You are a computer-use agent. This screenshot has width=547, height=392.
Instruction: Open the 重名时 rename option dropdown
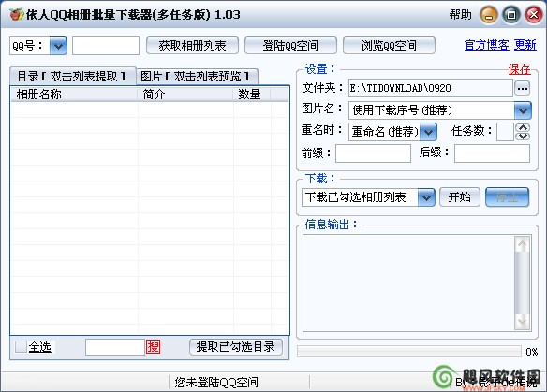[x=428, y=132]
